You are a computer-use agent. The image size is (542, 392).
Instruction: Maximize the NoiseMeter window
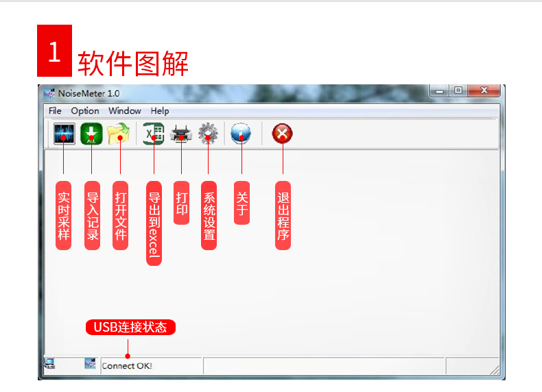pos(458,90)
